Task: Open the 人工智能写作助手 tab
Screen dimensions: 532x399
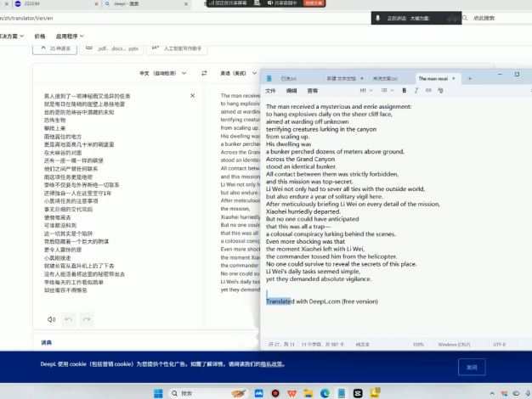Action: point(177,48)
